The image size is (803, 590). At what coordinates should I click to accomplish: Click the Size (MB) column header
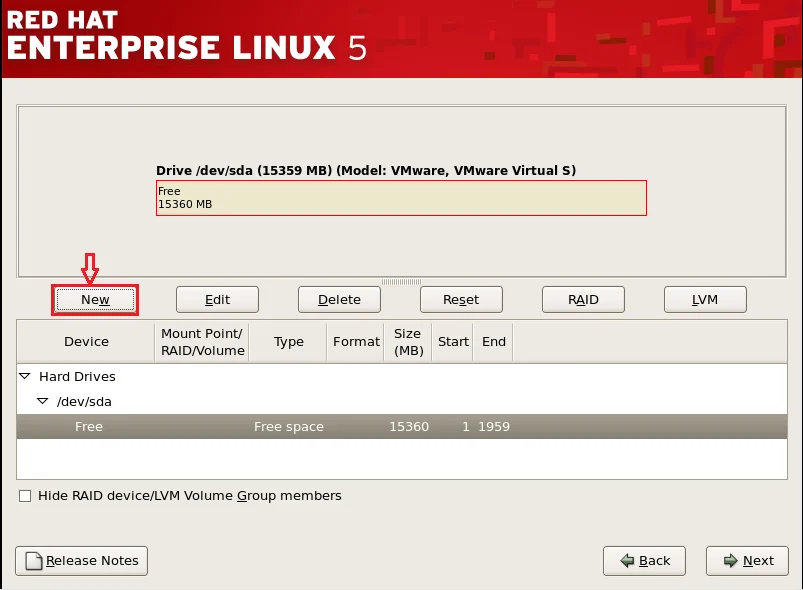pos(407,342)
